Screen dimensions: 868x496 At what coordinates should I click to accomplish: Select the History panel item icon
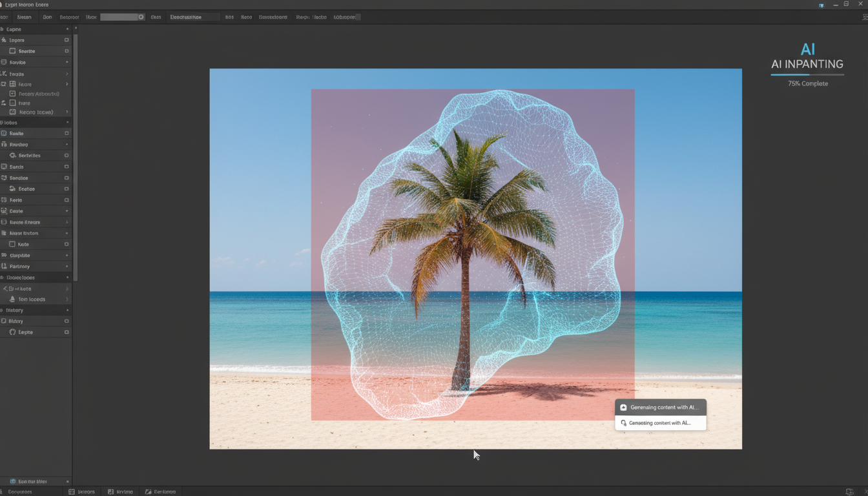coord(4,321)
